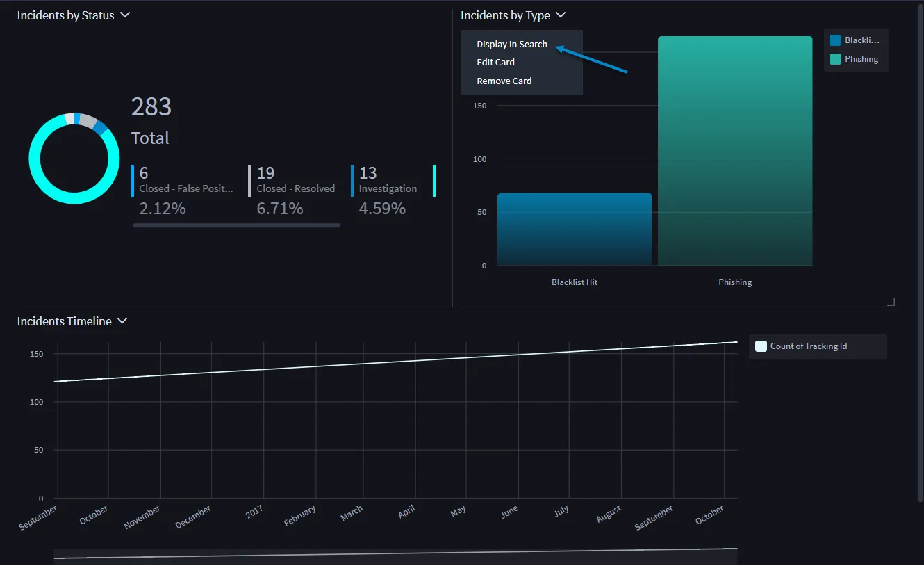Click the Blacklist Hit bar
Screen dimensions: 924x566
click(x=575, y=229)
